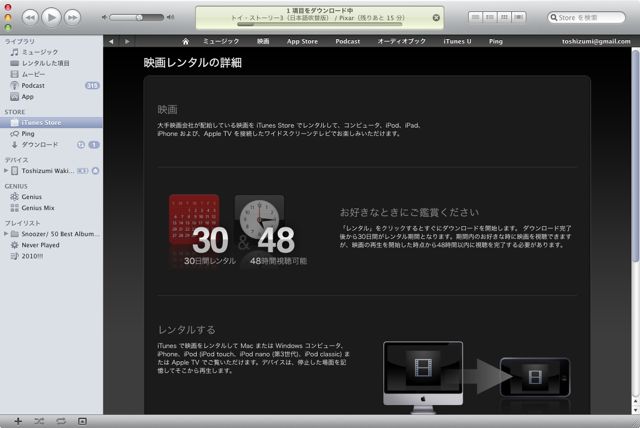The width and height of the screenshot is (640, 428).
Task: Go forward with the store forward arrow
Action: 127,41
